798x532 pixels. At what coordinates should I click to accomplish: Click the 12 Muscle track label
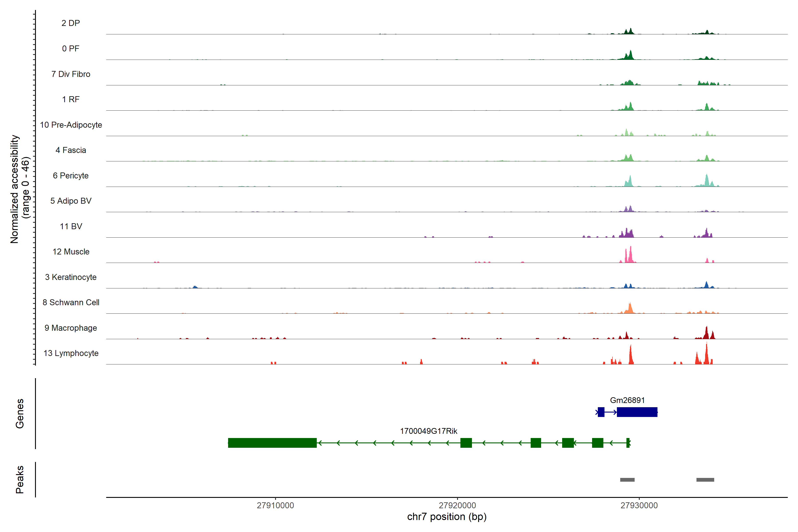coord(71,252)
